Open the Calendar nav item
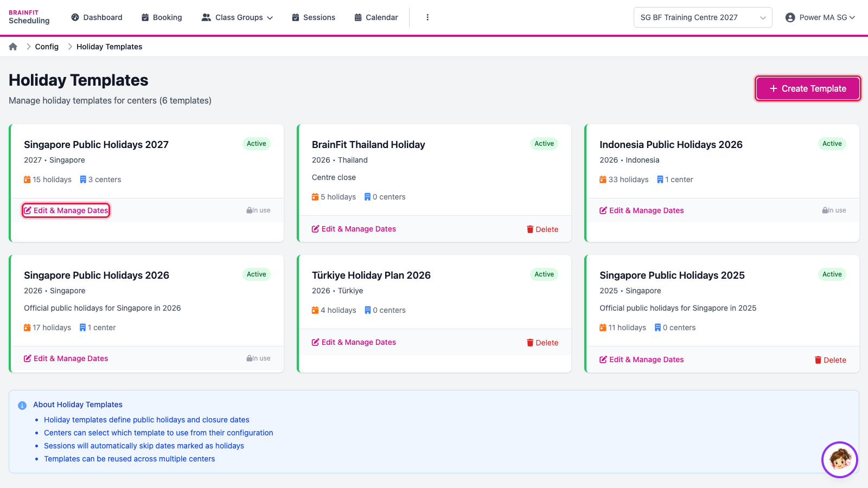The height and width of the screenshot is (488, 868). (376, 17)
